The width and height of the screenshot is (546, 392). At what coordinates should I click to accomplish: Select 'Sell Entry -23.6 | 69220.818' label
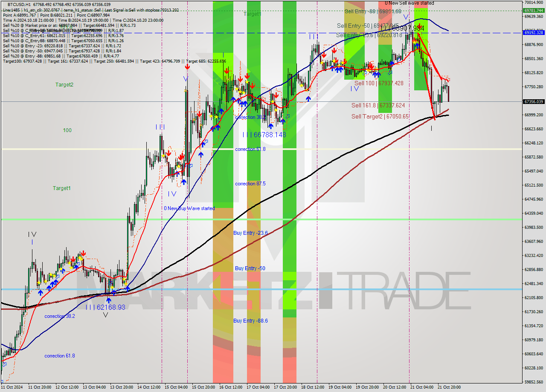tap(370, 35)
